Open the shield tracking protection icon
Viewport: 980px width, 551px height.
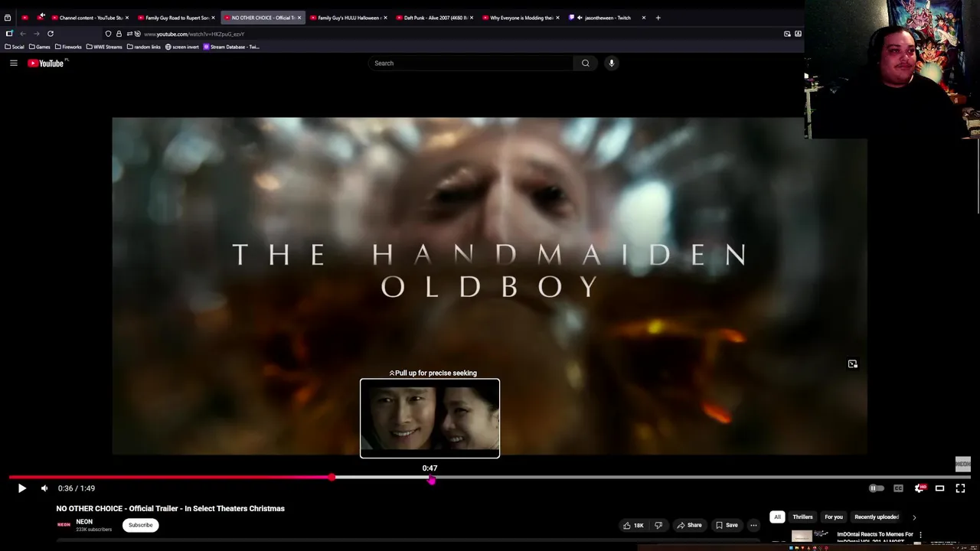click(x=108, y=34)
